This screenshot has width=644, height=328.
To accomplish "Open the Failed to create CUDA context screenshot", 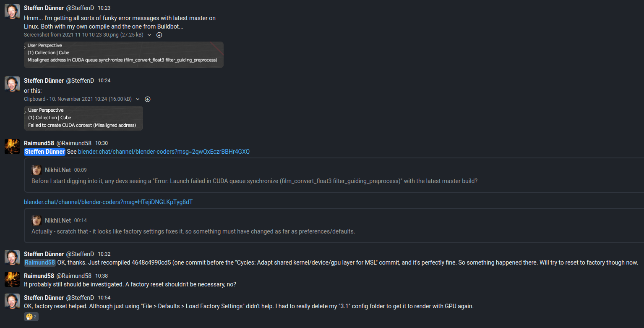I will (x=83, y=118).
